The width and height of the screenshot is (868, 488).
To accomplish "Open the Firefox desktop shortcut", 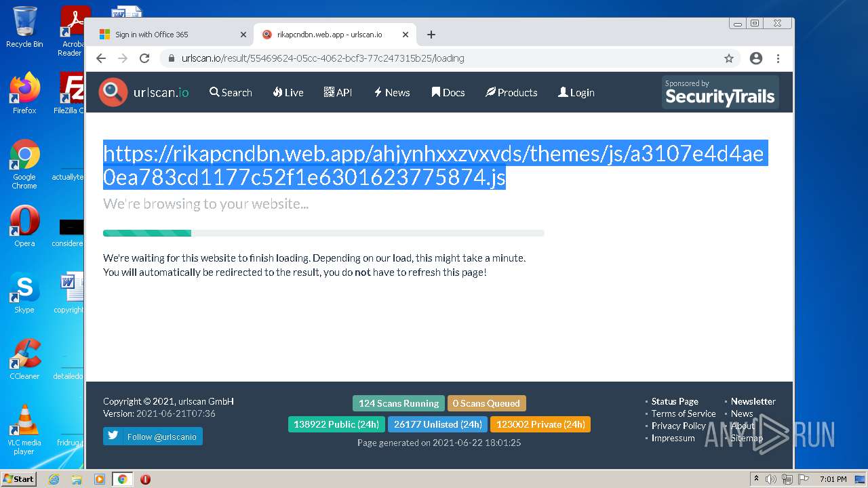I will click(24, 93).
